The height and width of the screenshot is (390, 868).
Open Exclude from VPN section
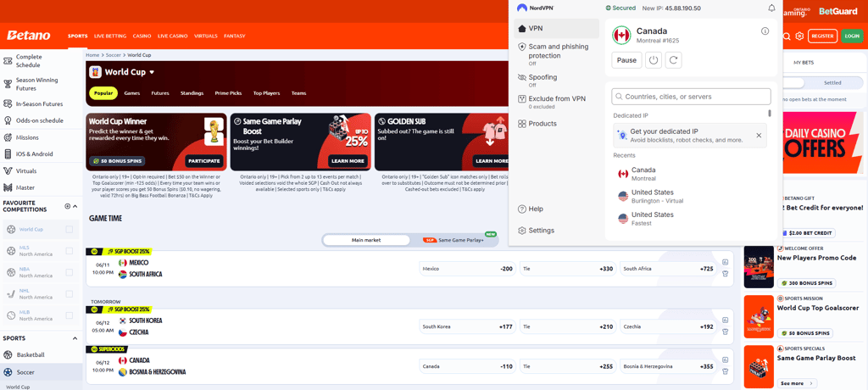(x=556, y=102)
